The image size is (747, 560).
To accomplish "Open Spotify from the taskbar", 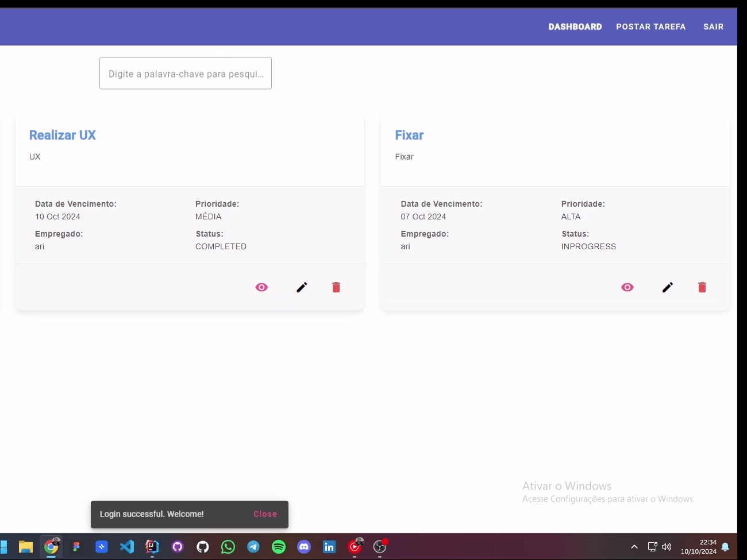I will 279,547.
